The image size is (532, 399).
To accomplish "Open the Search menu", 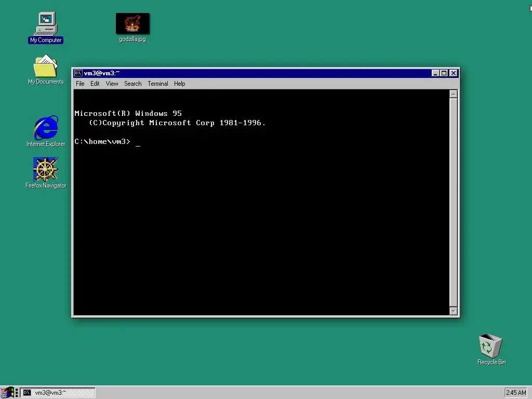I will 132,84.
